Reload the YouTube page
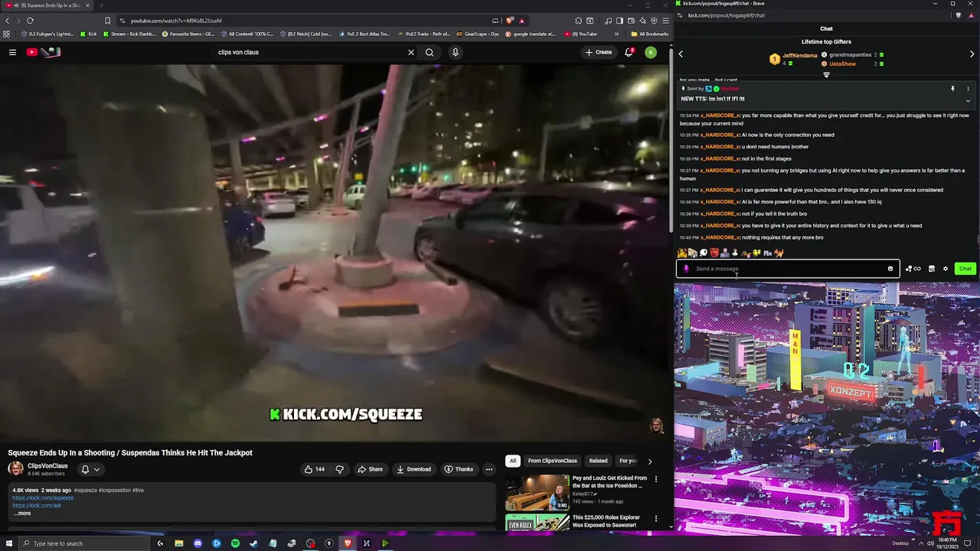The height and width of the screenshot is (551, 980). tap(30, 21)
